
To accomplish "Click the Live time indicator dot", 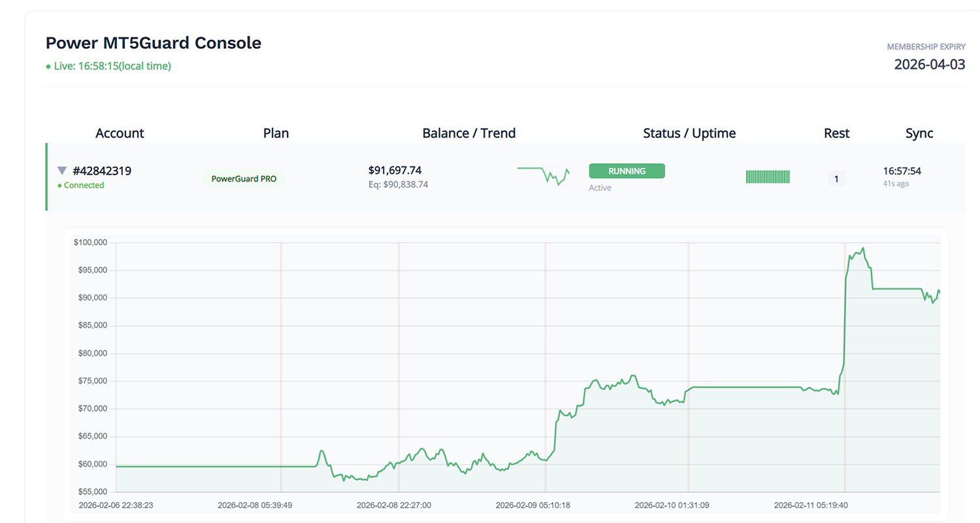I will 48,67.
